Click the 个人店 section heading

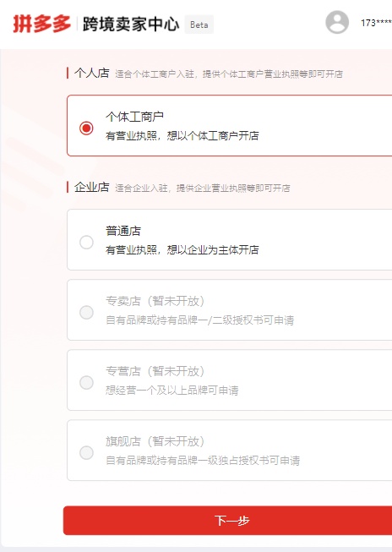pyautogui.click(x=92, y=73)
